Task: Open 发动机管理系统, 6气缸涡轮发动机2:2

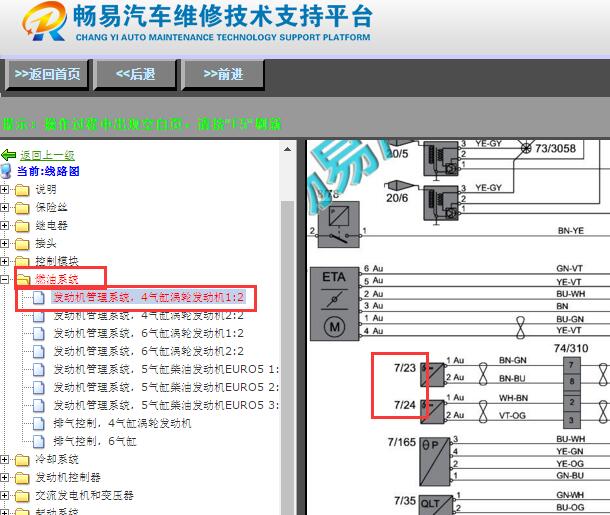Action: (x=149, y=351)
